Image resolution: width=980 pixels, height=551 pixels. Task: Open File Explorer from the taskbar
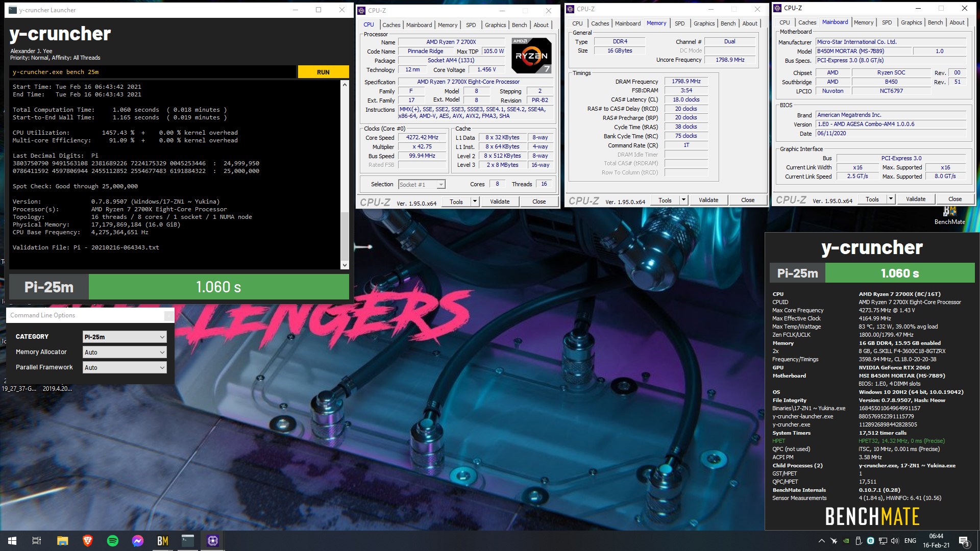tap(62, 541)
